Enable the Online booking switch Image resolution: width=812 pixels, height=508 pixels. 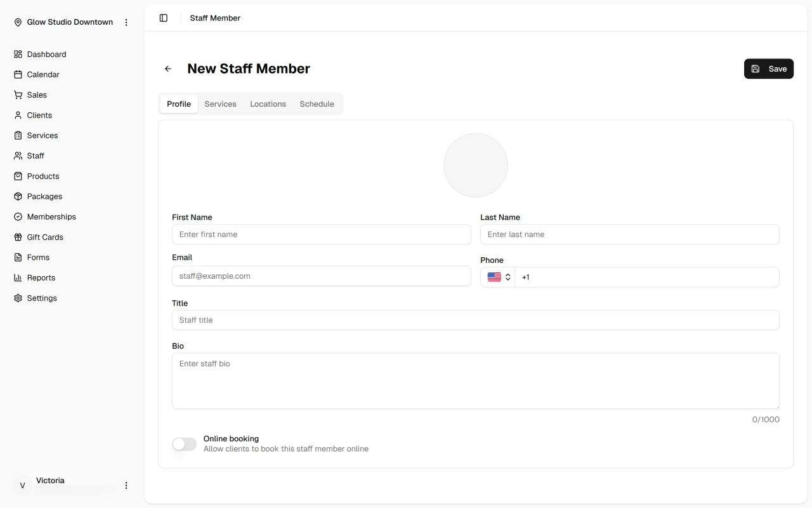(x=185, y=444)
